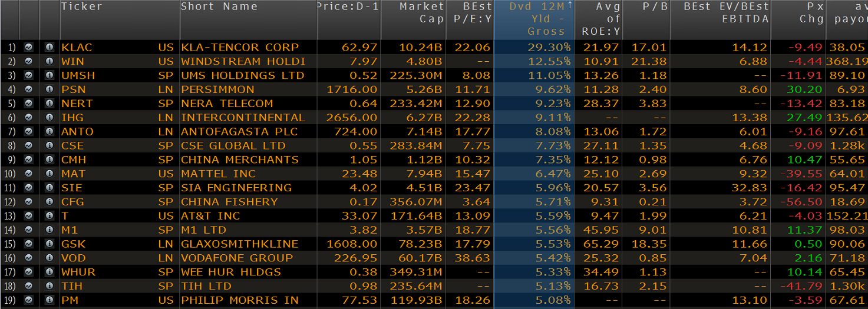The width and height of the screenshot is (868, 309).
Task: Open the chart icon for WHUR row
Action: tap(28, 272)
